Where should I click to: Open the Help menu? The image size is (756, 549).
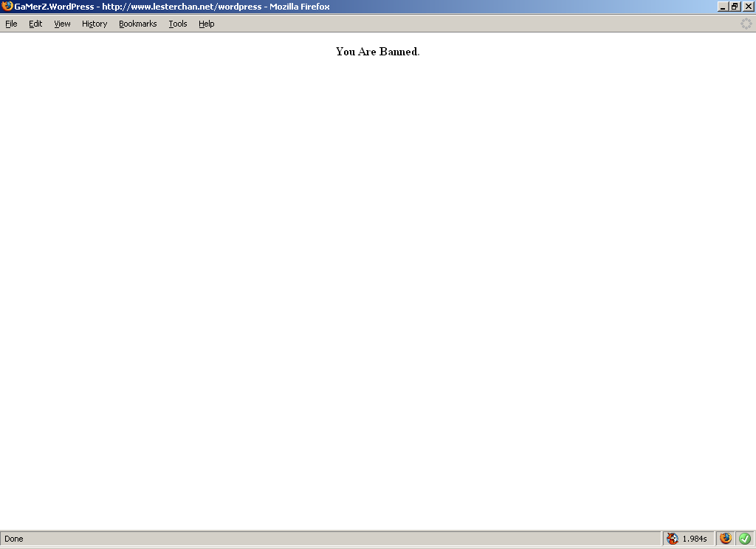(207, 24)
